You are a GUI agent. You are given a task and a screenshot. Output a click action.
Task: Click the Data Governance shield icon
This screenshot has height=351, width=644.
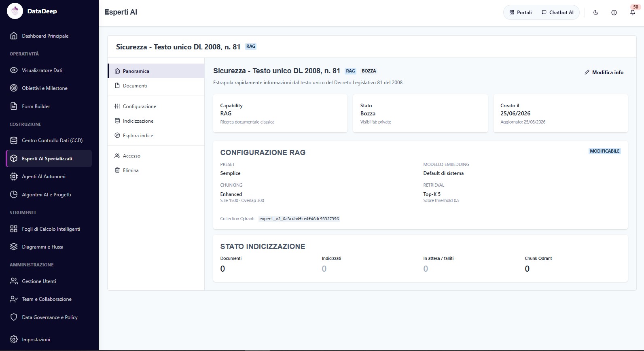14,317
